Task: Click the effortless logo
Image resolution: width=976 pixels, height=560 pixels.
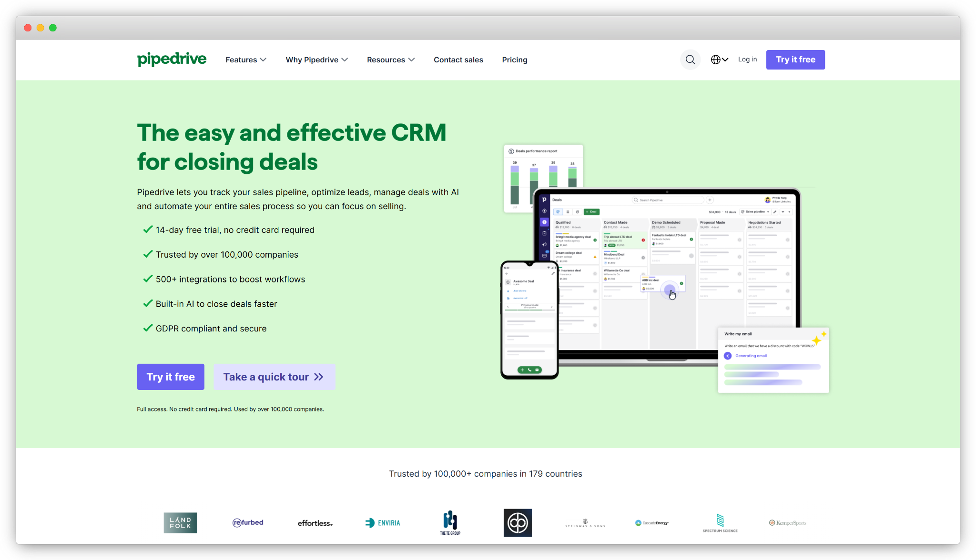Action: pyautogui.click(x=315, y=523)
